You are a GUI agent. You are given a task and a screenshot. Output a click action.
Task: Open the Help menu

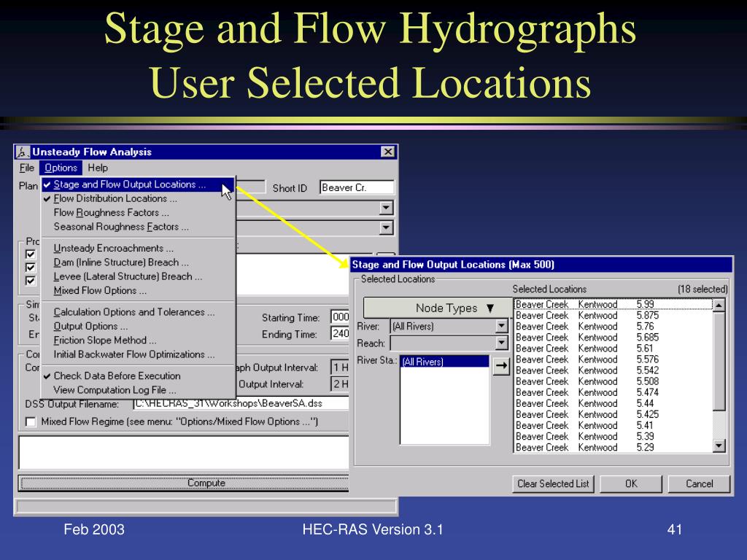(98, 168)
